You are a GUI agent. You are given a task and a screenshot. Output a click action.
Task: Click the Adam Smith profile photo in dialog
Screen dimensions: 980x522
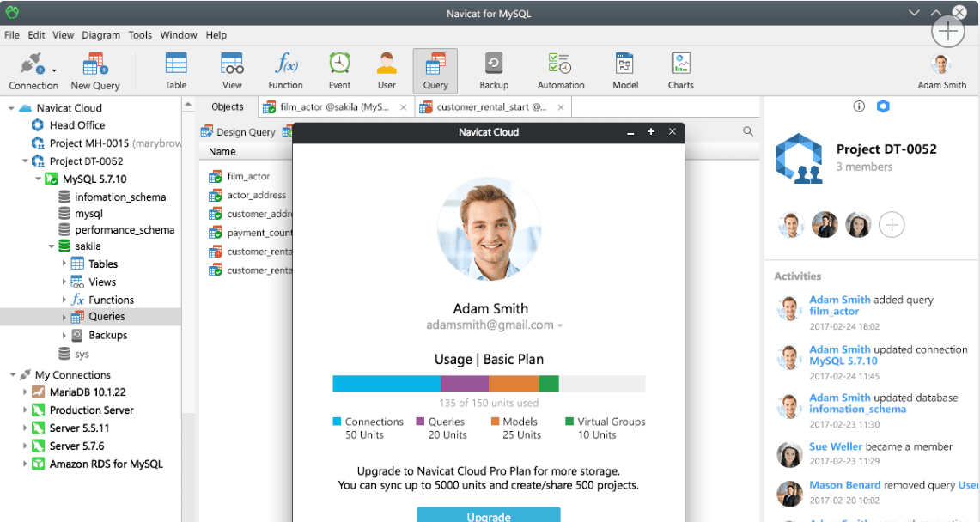tap(489, 228)
